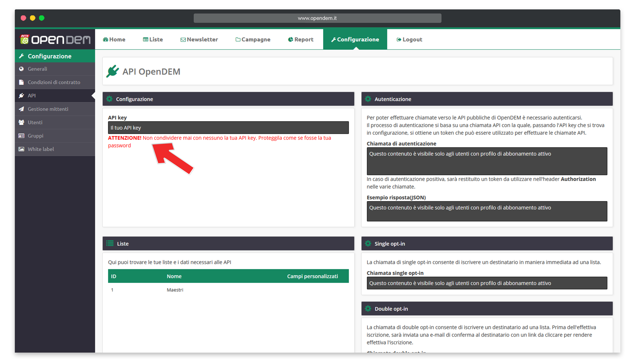Click the Logout link
Viewport: 635px width, 364px height.
pos(409,40)
